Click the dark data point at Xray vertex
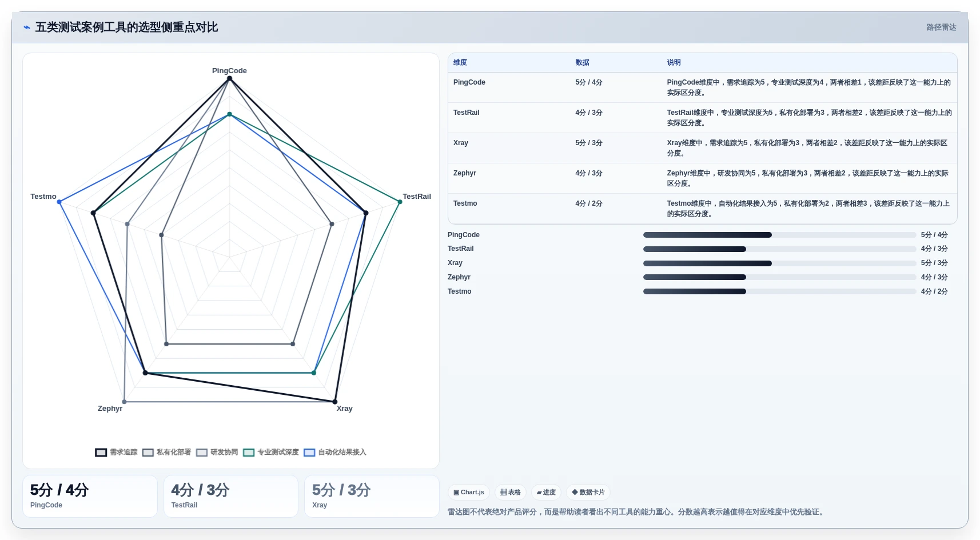980x540 pixels. [x=335, y=402]
